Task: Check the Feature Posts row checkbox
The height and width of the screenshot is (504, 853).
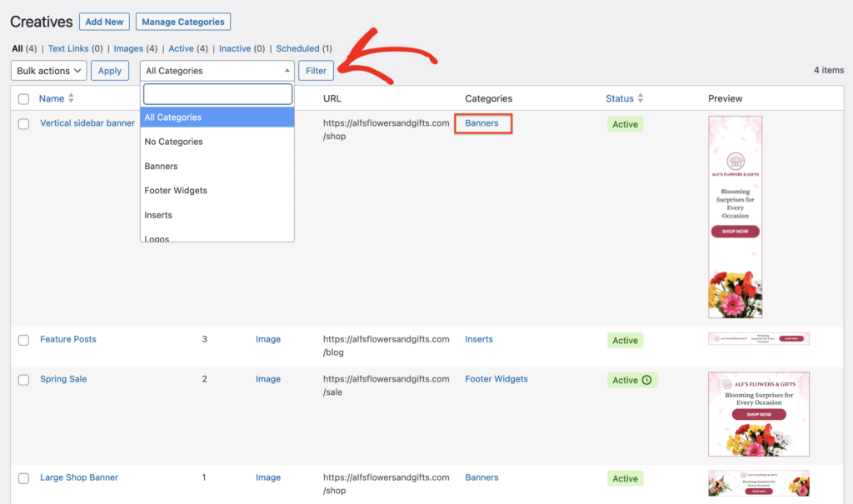Action: click(x=23, y=340)
